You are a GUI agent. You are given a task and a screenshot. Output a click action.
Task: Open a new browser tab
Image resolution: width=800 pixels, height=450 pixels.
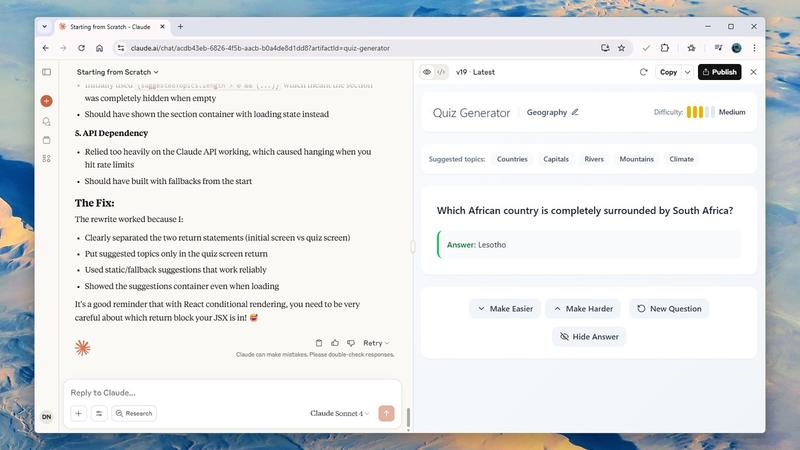point(180,27)
